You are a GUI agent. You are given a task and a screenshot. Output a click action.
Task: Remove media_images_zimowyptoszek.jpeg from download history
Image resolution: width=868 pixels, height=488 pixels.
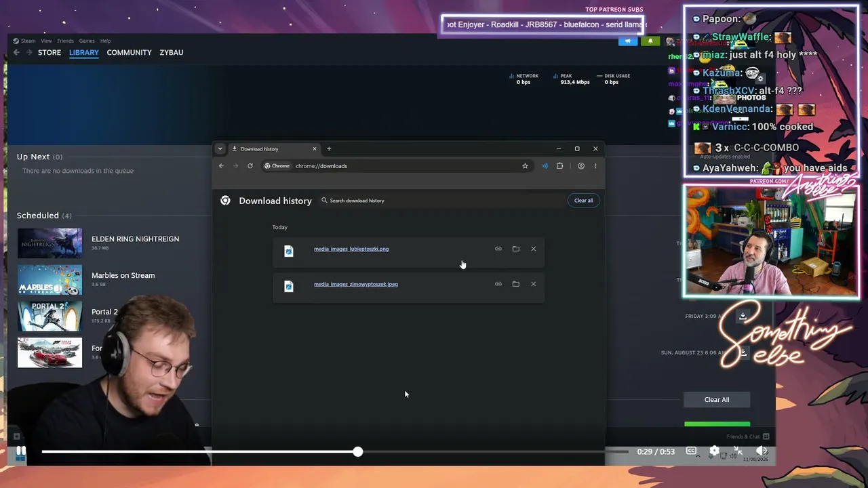(534, 284)
